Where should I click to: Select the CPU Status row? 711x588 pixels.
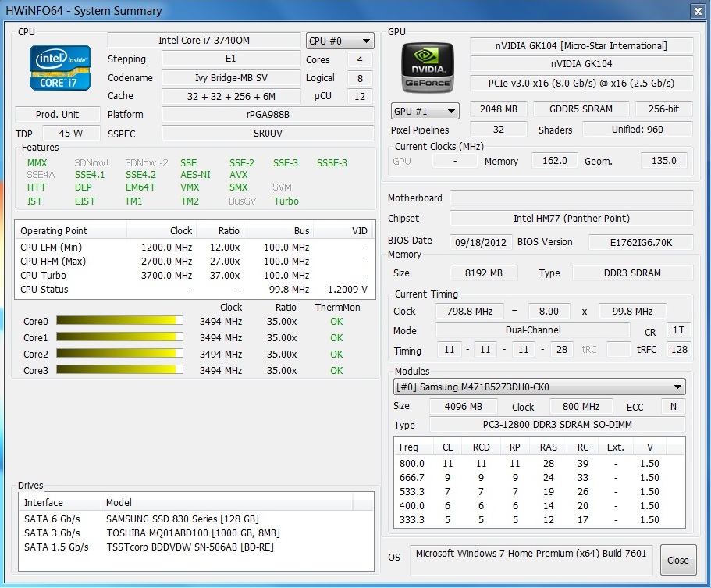[x=194, y=290]
